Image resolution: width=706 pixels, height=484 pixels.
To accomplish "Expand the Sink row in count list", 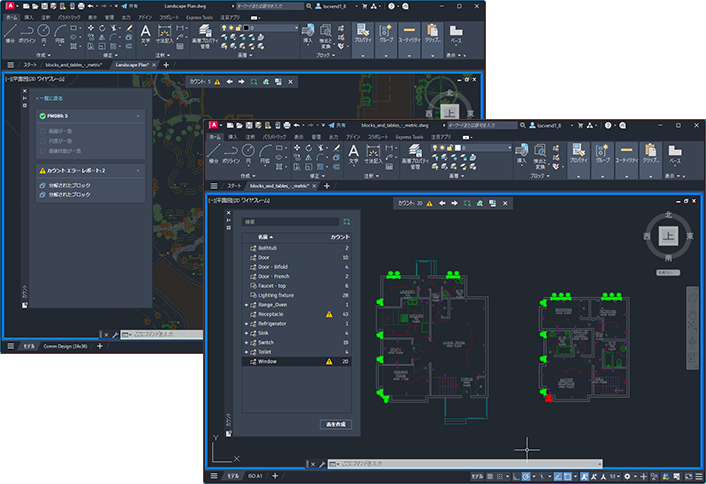I will coord(246,333).
